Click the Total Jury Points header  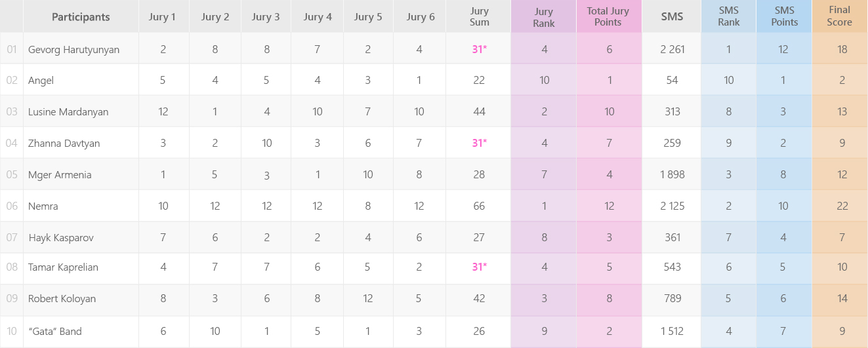point(609,17)
